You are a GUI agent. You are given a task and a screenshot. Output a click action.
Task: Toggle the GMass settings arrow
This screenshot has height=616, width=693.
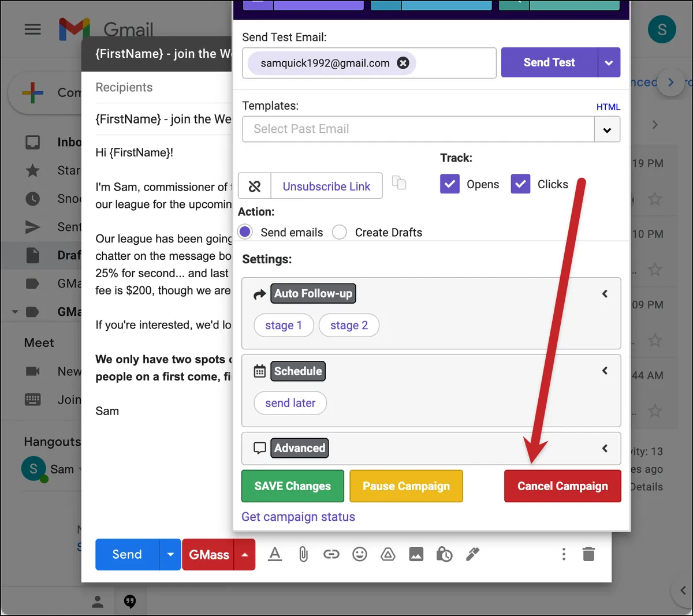245,554
